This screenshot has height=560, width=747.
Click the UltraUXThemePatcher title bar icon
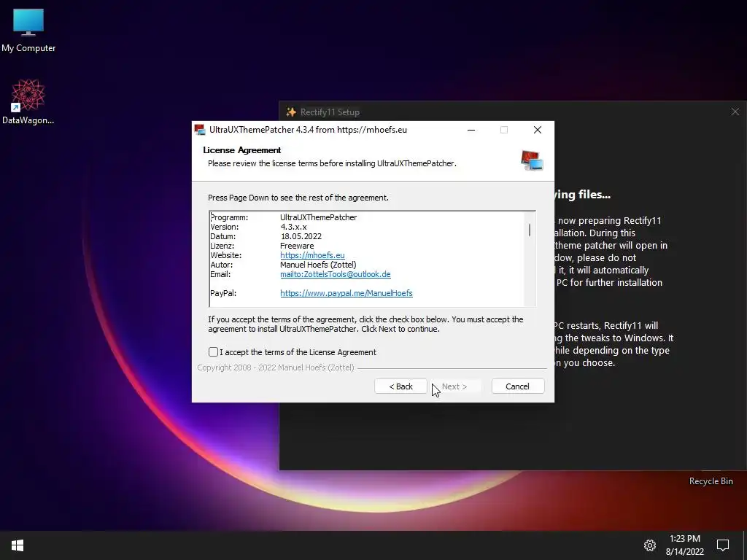point(200,130)
